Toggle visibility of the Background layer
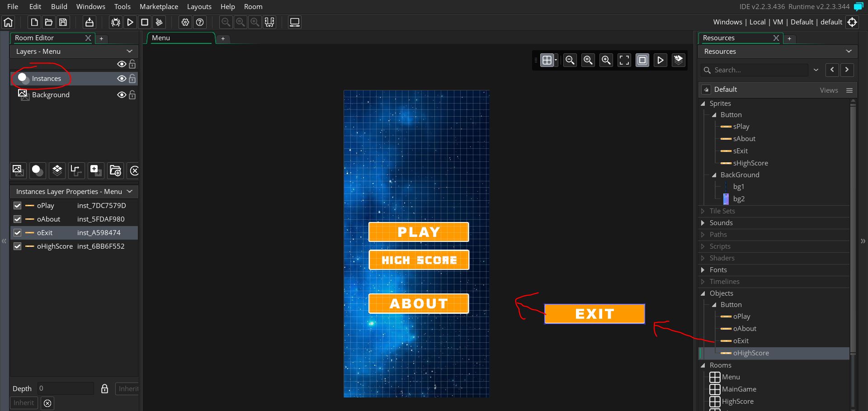 tap(121, 95)
